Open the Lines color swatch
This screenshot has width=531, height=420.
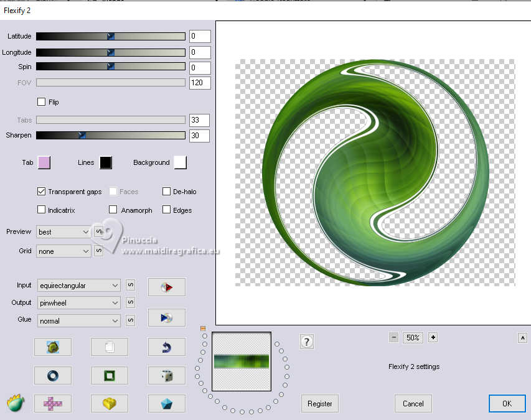(x=106, y=162)
